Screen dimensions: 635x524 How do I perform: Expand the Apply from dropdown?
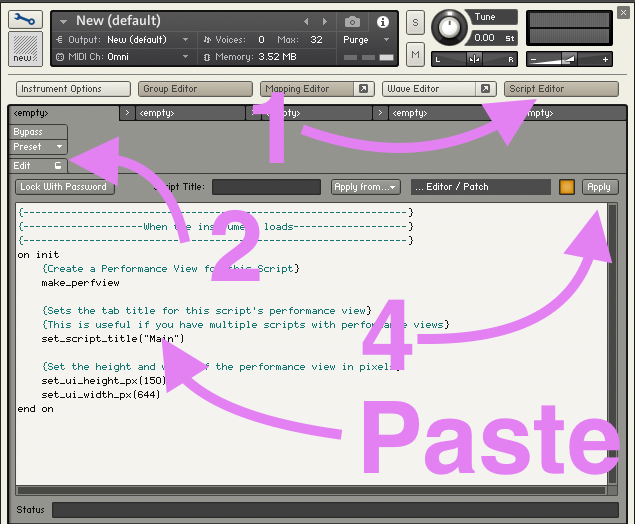[366, 187]
